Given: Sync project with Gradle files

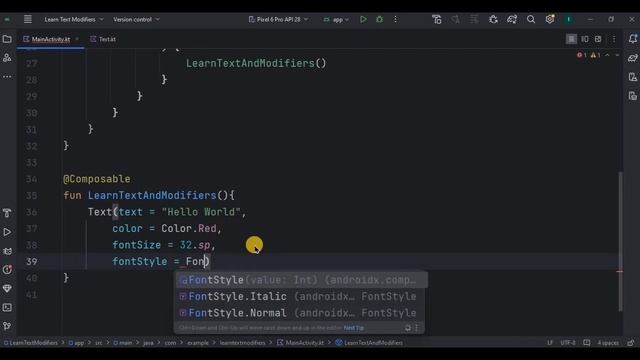Looking at the screenshot, I should point(512,19).
